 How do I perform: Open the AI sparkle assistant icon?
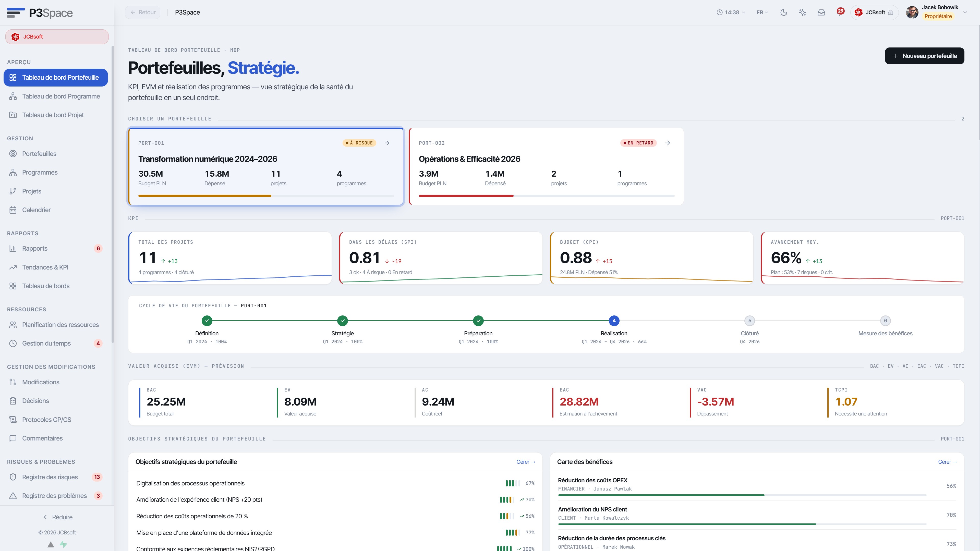tap(802, 13)
